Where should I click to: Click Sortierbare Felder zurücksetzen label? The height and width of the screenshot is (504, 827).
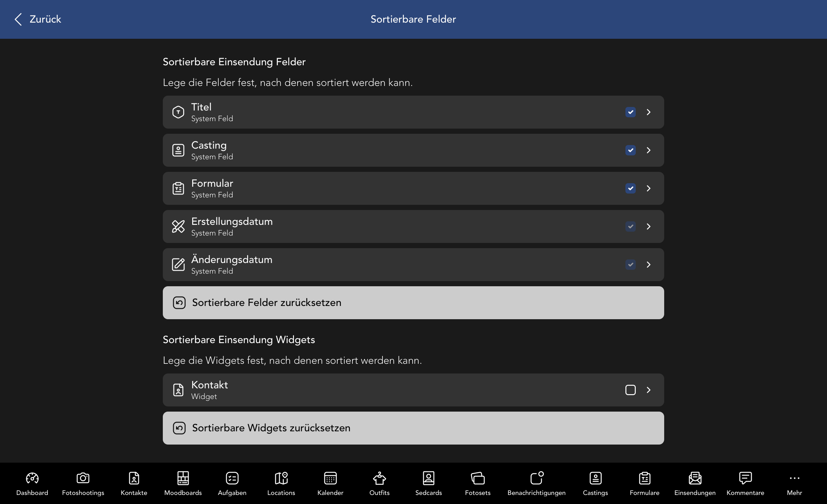267,303
